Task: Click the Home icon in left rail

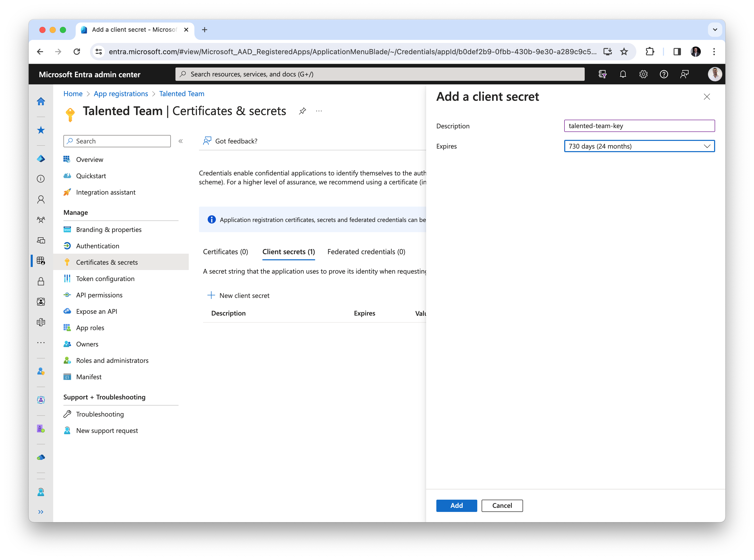Action: pos(41,101)
